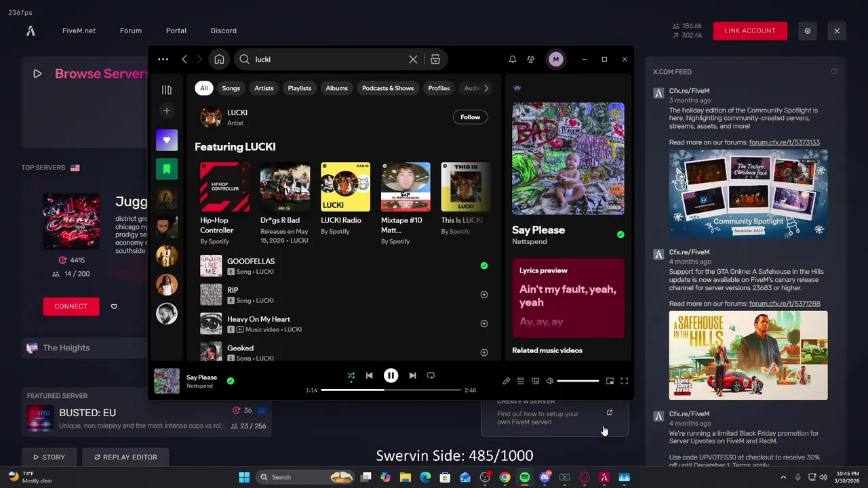
Task: Open Spotify Browse icon beside search bar
Action: (435, 60)
